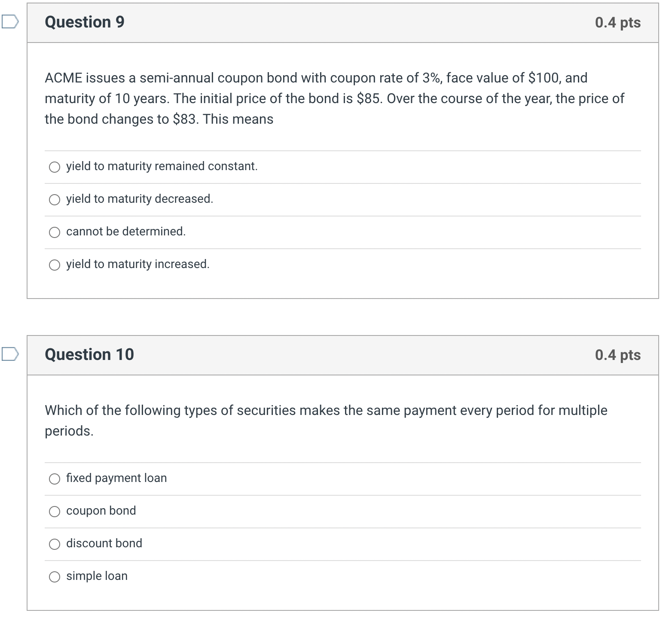This screenshot has width=672, height=622.
Task: Click the '0.4 pts' label on Question 9
Action: [617, 22]
